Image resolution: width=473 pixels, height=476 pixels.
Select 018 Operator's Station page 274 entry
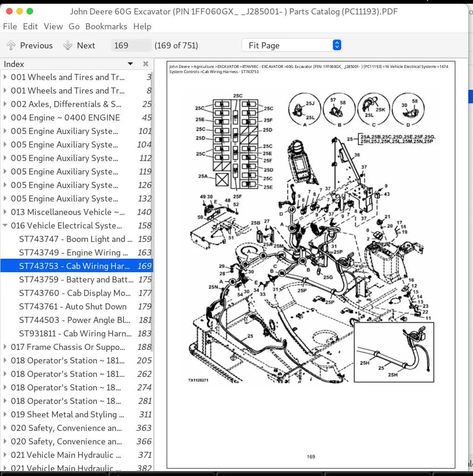tap(76, 387)
